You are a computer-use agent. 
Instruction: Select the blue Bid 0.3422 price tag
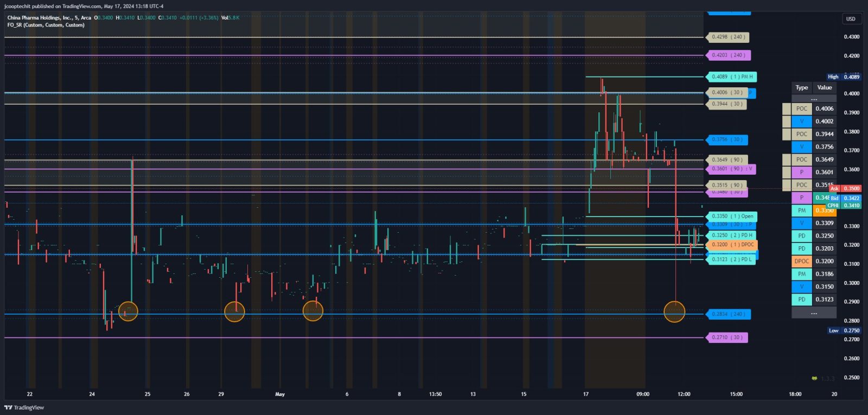point(844,199)
